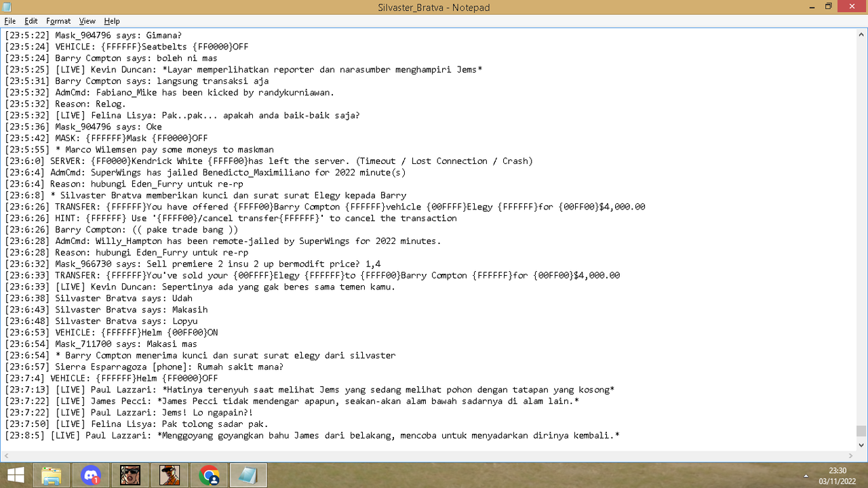The image size is (868, 488).
Task: Click the 'Reason: Relog.' line
Action: 65,104
